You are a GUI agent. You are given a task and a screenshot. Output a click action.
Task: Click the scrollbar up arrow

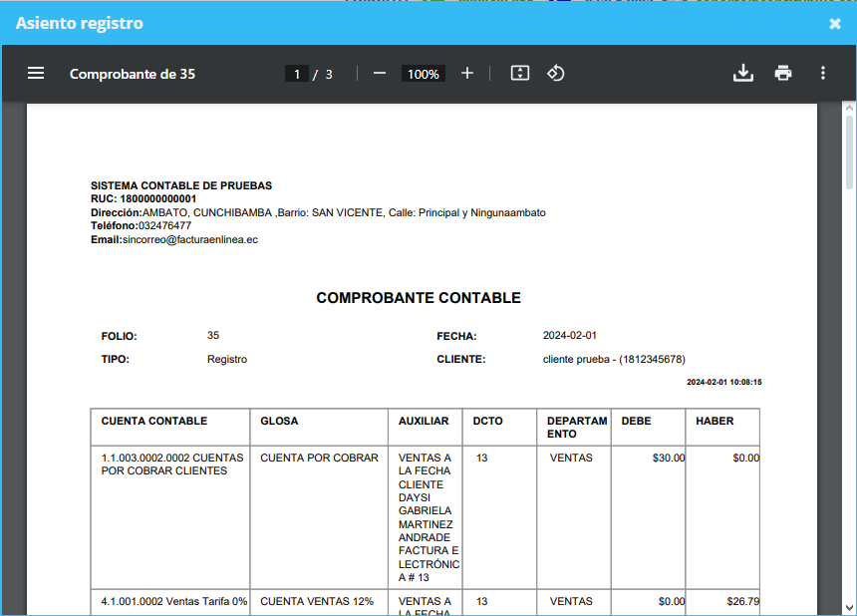[849, 109]
